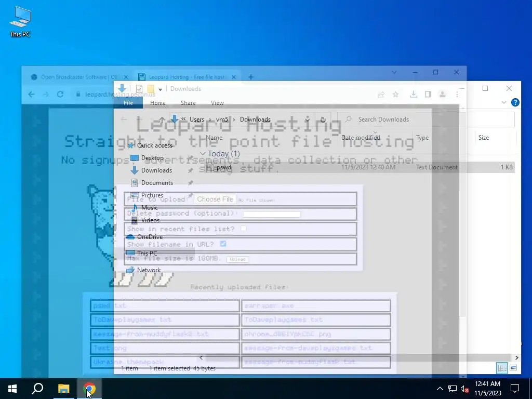Click the properties checkmark quick access icon
This screenshot has height=399, width=532.
pos(139,89)
